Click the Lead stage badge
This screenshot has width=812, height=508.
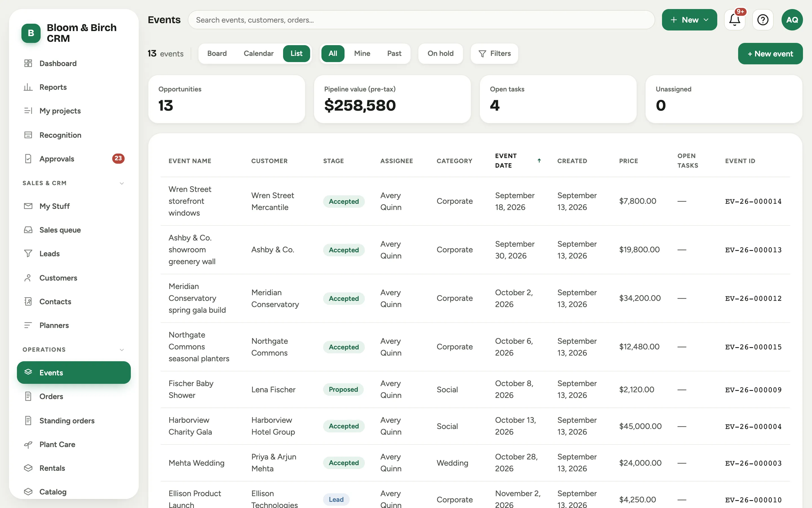coord(336,499)
